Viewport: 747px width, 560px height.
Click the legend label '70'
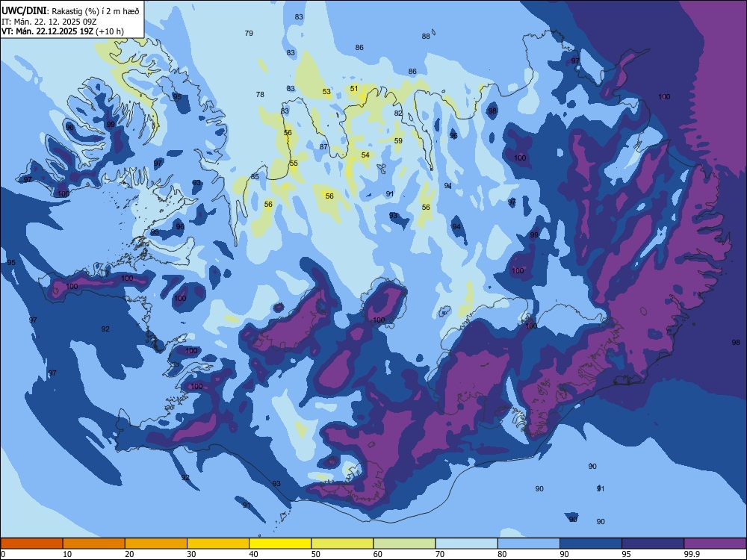440,554
